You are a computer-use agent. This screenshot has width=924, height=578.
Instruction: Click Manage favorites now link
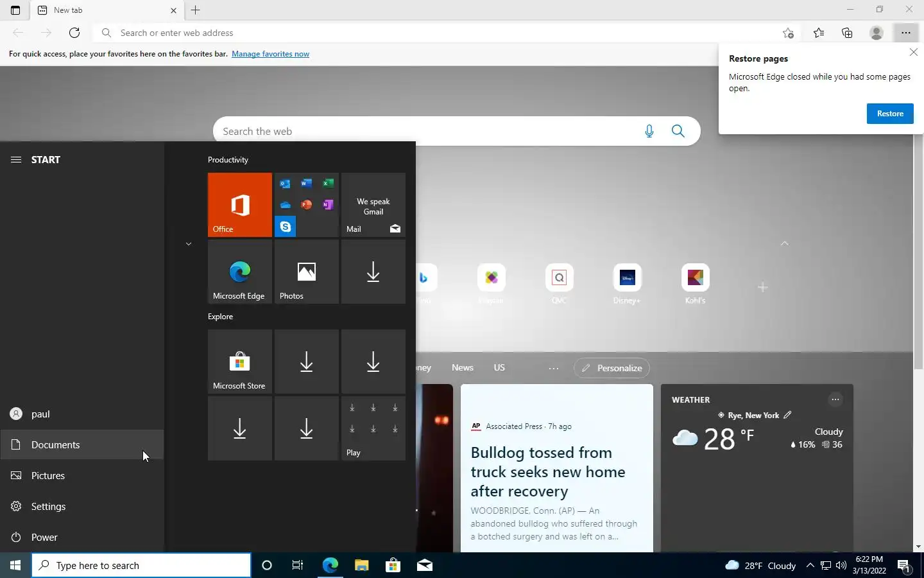point(270,54)
